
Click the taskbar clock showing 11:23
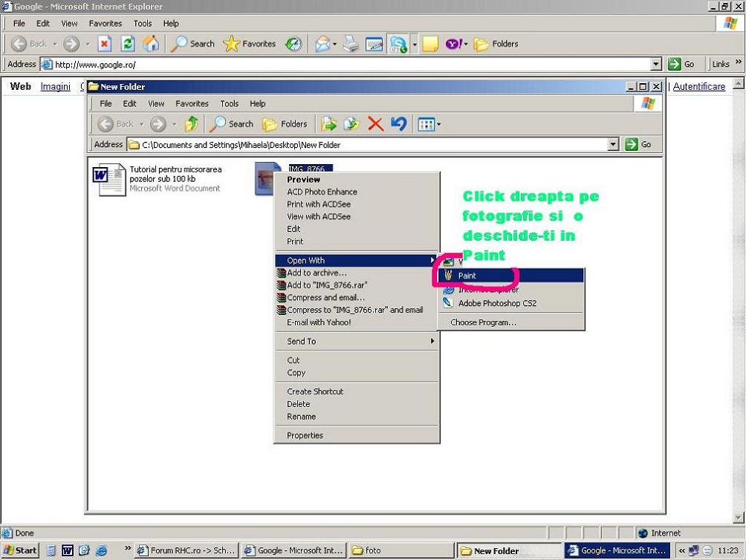point(728,550)
